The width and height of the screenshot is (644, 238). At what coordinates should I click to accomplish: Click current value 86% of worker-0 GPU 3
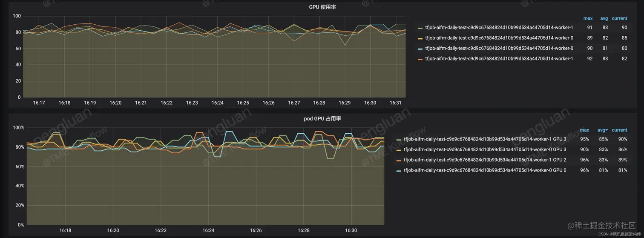click(622, 149)
